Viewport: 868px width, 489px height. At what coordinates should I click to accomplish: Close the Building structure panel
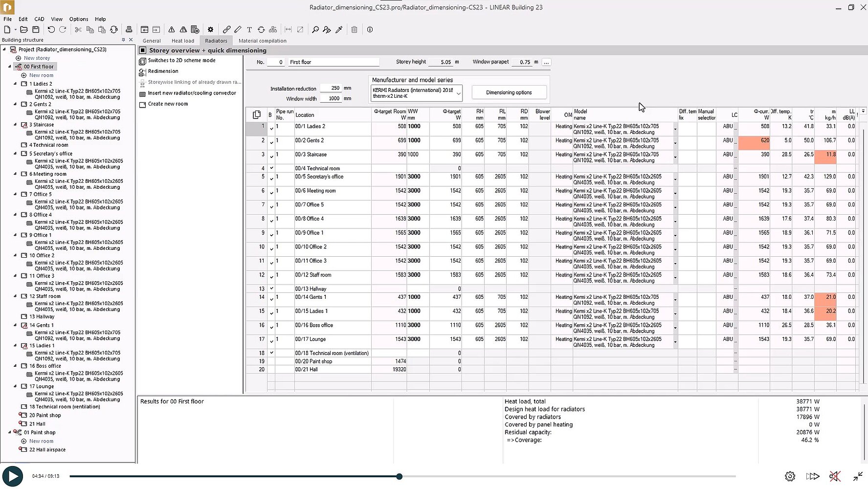[x=131, y=40]
